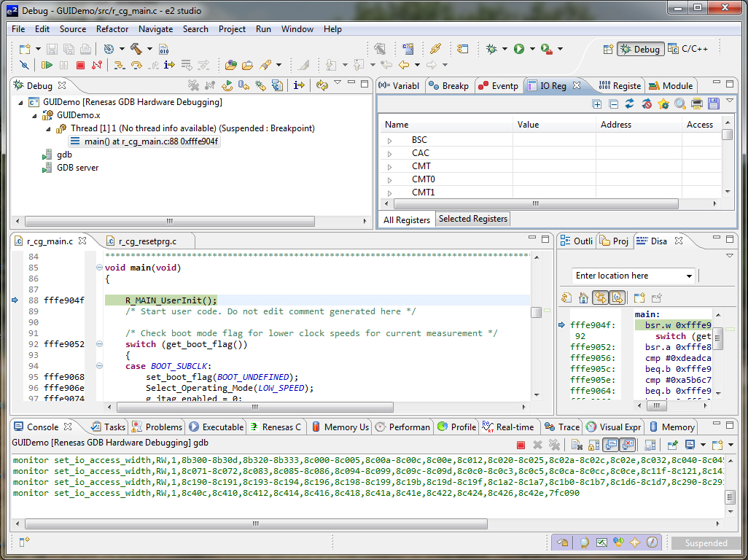Click the Step Into toolbar icon

tap(118, 65)
